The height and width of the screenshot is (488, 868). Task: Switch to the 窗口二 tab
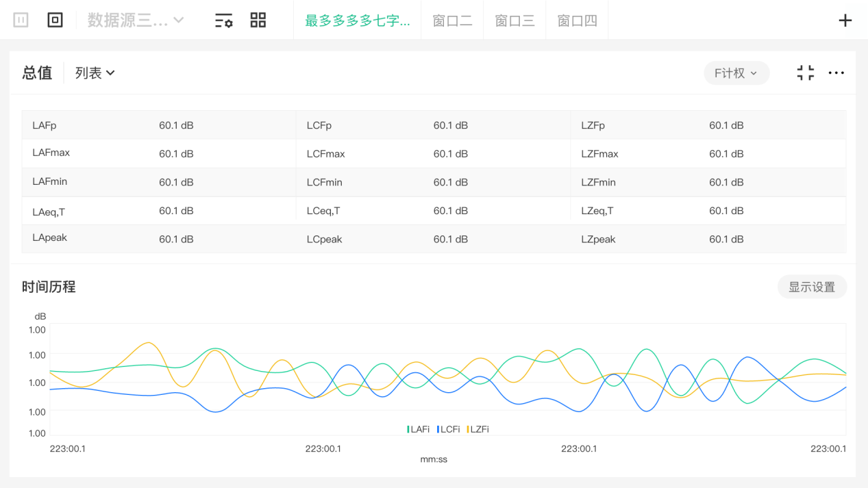[452, 21]
